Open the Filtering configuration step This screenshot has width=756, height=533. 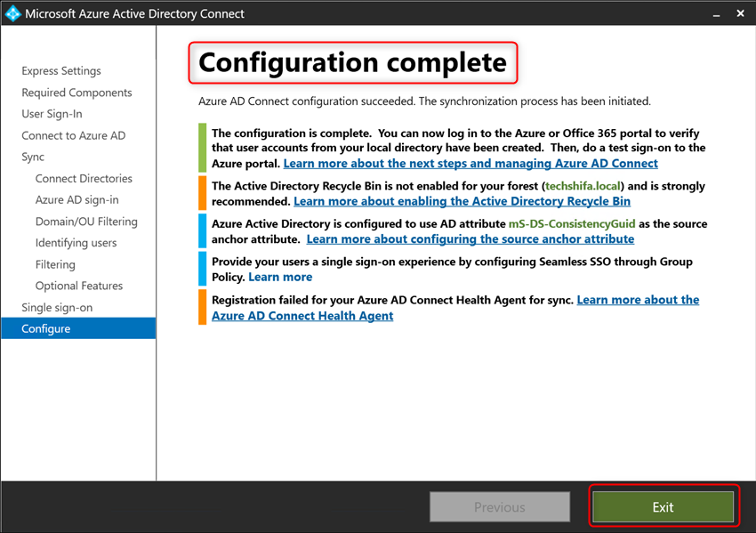55,263
